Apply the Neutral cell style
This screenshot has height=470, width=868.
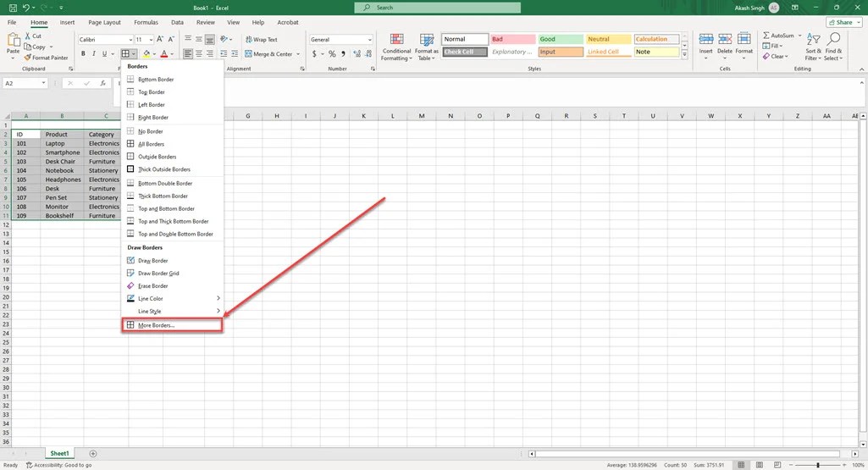[x=608, y=39]
